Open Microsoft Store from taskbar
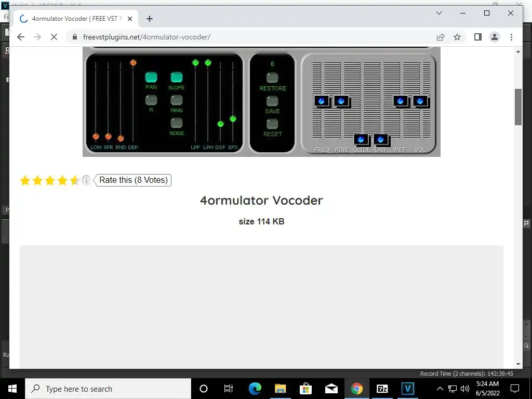The width and height of the screenshot is (532, 399). pos(305,389)
